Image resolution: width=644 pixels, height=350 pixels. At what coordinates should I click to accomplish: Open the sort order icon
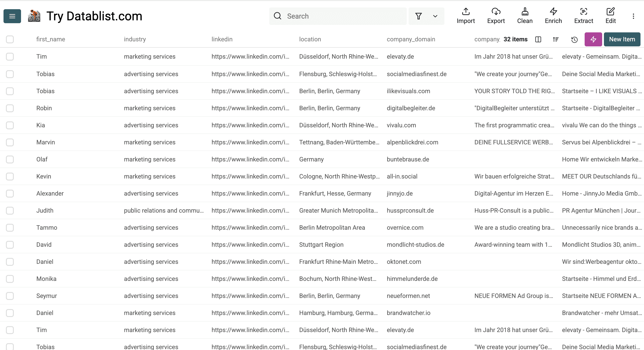point(556,39)
